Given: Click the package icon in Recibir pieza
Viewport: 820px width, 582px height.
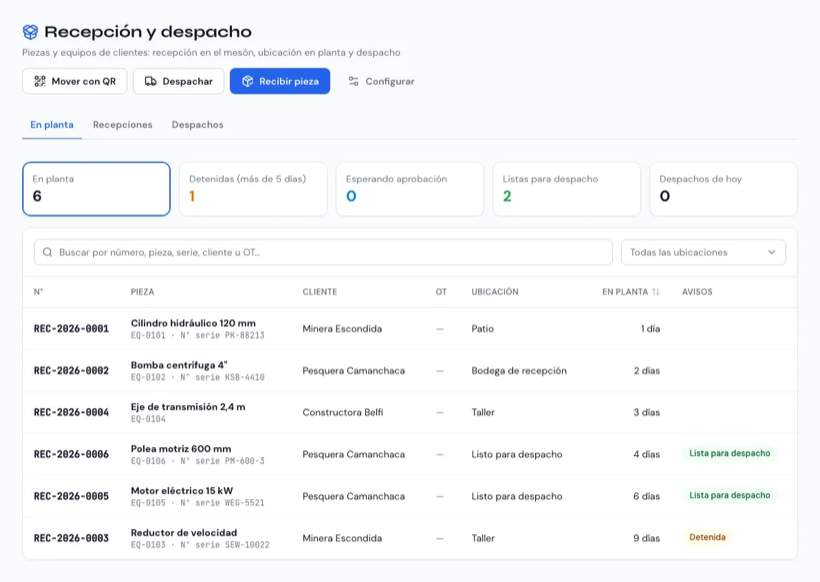Looking at the screenshot, I should coord(247,81).
